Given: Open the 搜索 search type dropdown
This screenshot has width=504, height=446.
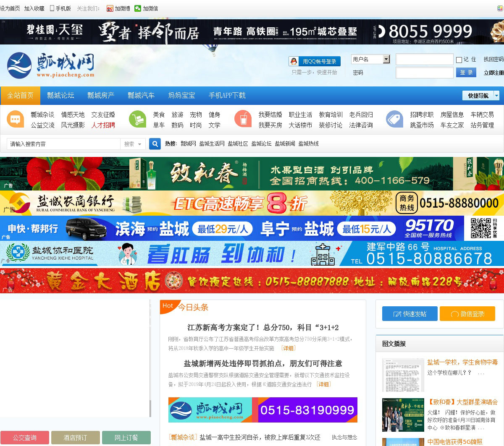Looking at the screenshot, I should click(x=133, y=144).
